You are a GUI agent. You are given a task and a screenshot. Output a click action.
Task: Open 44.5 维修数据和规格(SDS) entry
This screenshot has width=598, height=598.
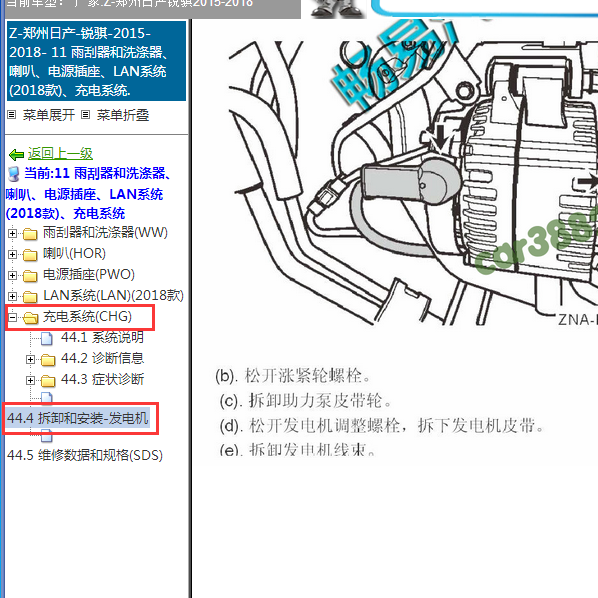click(x=85, y=455)
